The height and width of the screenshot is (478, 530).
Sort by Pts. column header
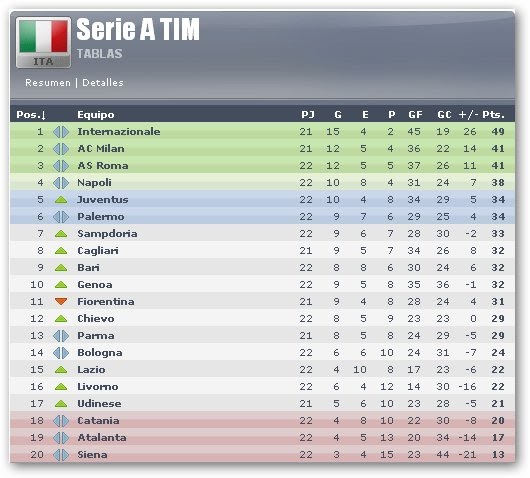click(x=493, y=115)
